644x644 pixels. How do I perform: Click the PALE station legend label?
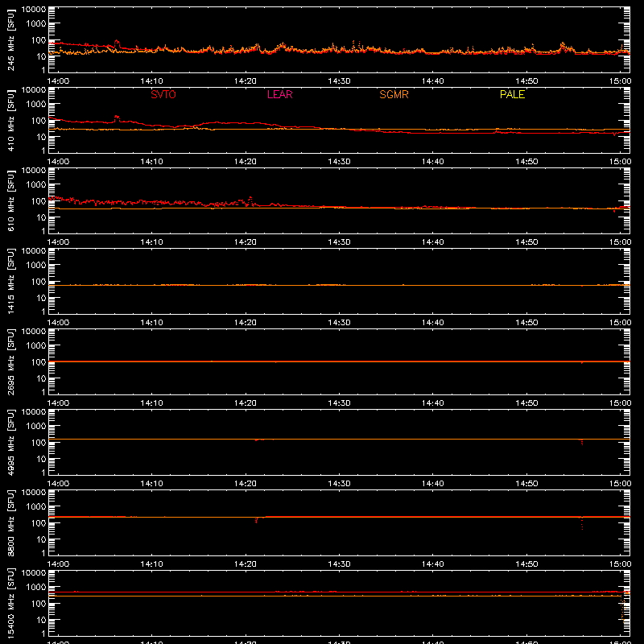(512, 94)
